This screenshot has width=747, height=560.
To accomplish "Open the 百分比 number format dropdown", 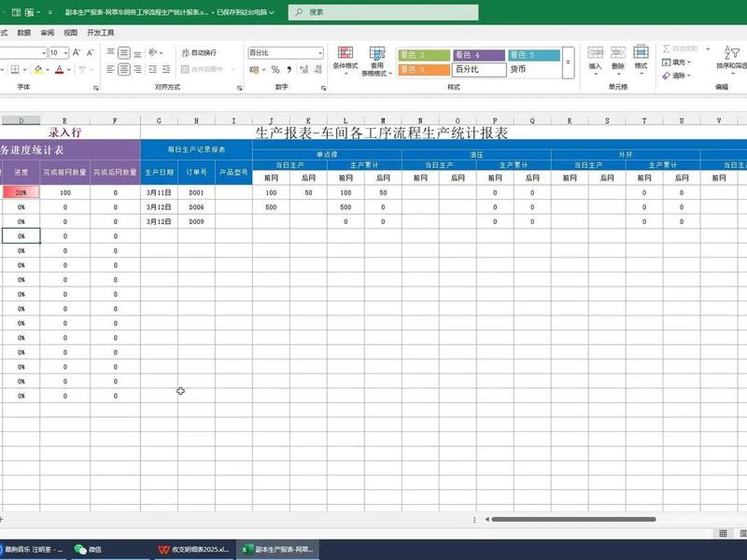I will 320,52.
